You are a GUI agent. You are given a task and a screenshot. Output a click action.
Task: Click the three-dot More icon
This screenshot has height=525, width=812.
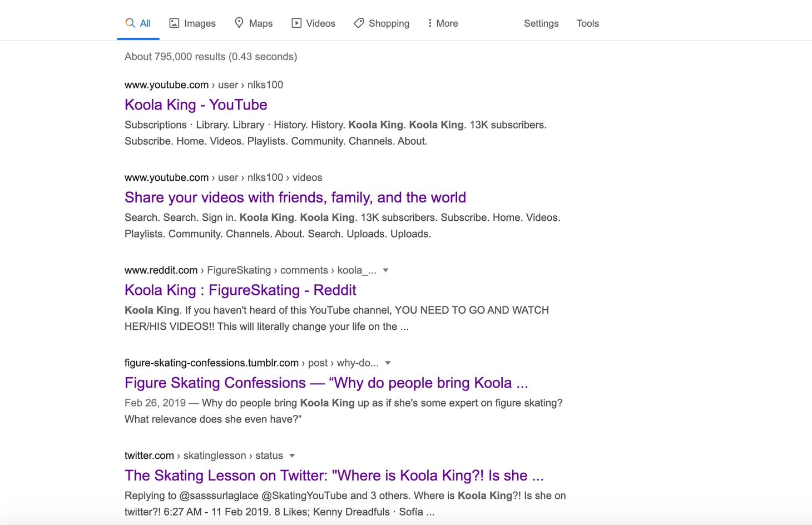[429, 23]
